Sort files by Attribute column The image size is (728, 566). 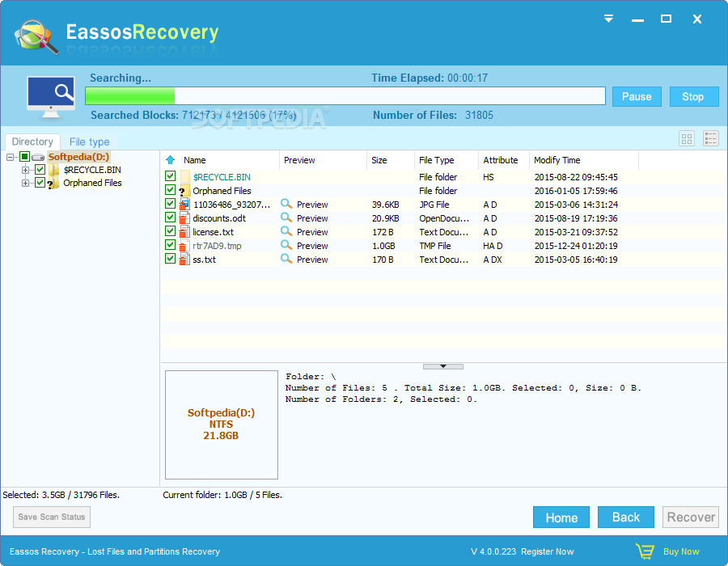click(x=501, y=160)
